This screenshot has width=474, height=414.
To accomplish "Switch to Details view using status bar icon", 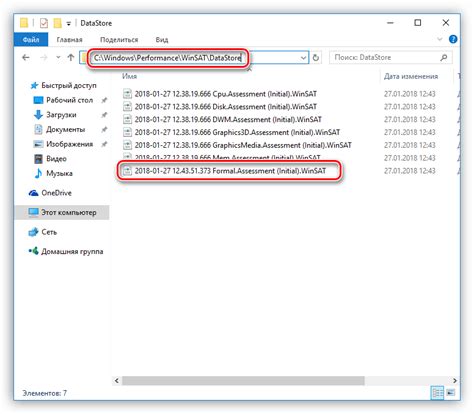I will (x=437, y=393).
